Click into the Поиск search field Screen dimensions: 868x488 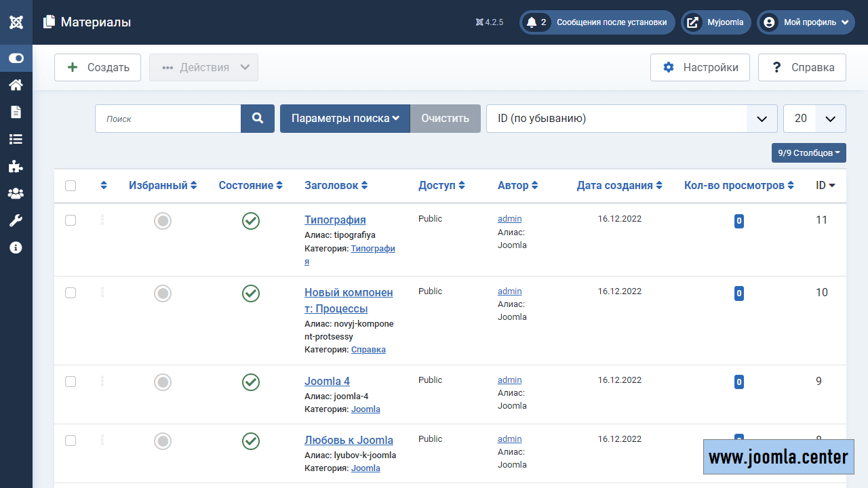[168, 119]
